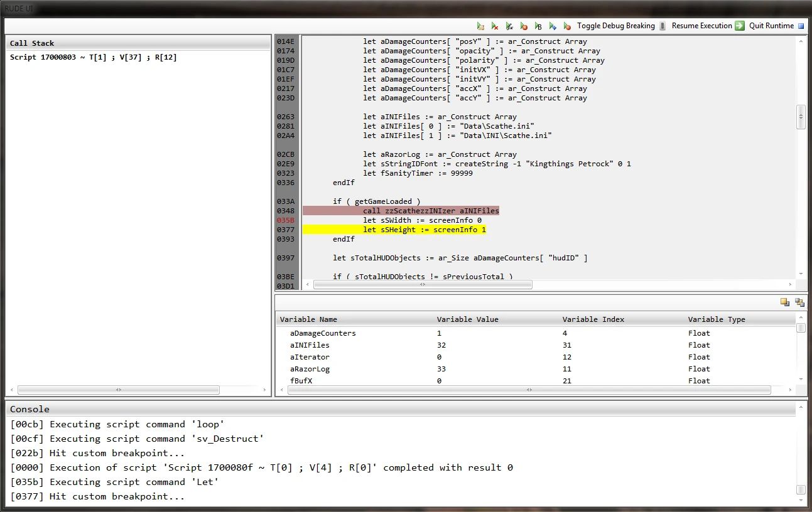Click Resume Execution to continue the script
This screenshot has width=812, height=512.
point(701,26)
